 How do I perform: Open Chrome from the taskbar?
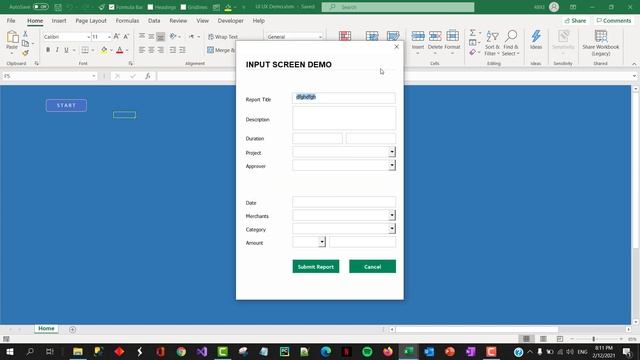click(181, 351)
